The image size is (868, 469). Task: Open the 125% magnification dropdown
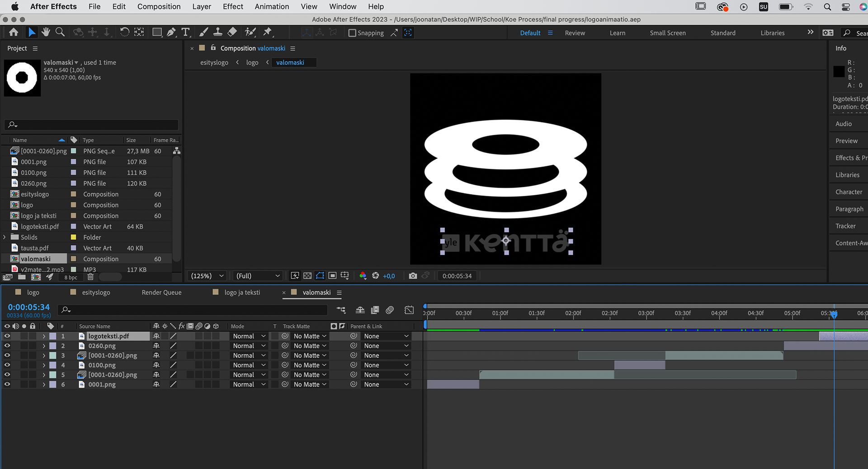(x=208, y=276)
